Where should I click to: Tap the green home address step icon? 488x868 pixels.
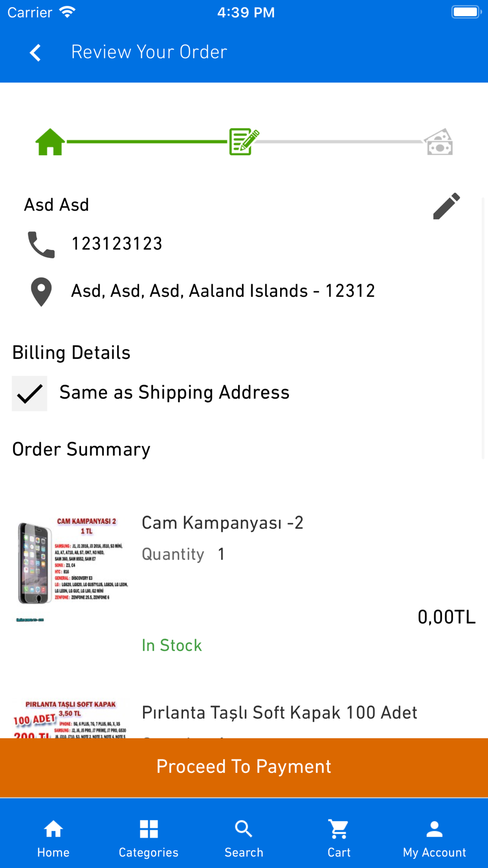pos(50,142)
